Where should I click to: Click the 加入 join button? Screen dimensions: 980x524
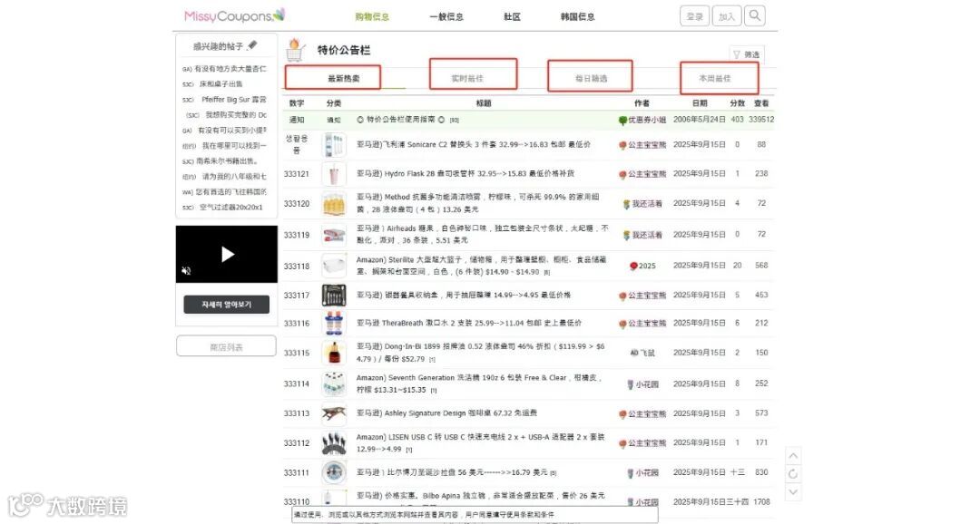pyautogui.click(x=726, y=16)
